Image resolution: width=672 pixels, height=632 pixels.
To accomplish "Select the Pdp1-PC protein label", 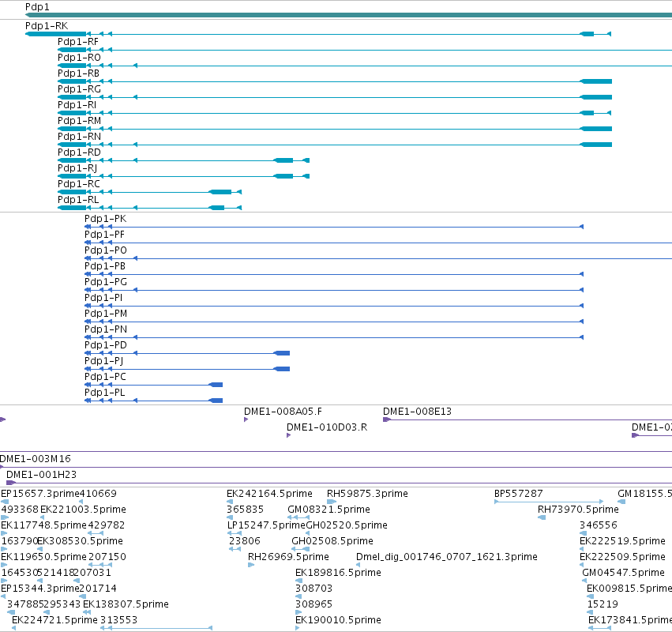I will point(106,377).
